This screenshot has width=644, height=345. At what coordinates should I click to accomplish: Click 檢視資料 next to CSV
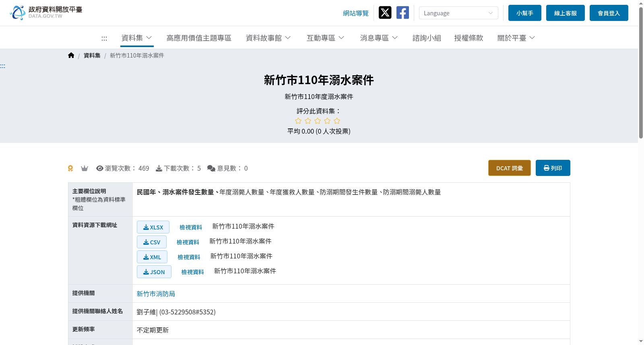(188, 242)
